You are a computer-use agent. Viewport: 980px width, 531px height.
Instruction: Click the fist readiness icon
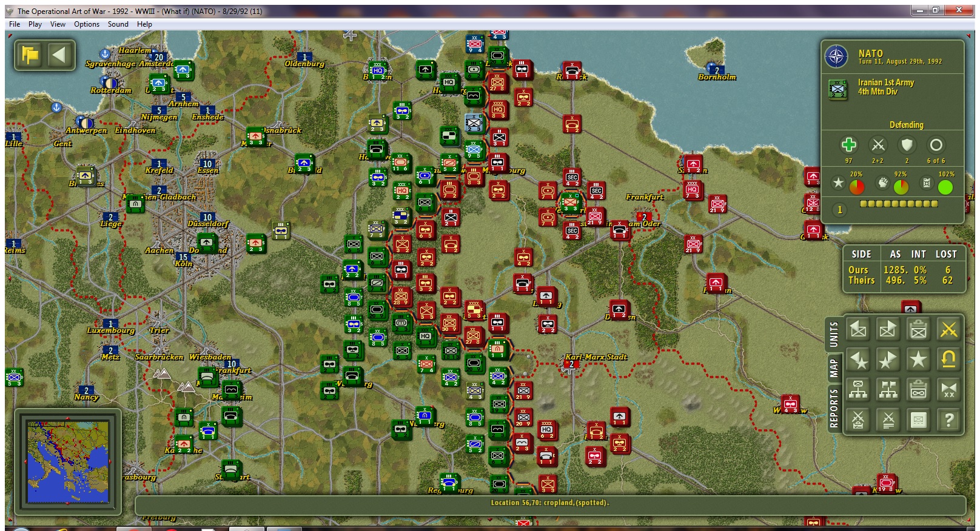point(882,183)
